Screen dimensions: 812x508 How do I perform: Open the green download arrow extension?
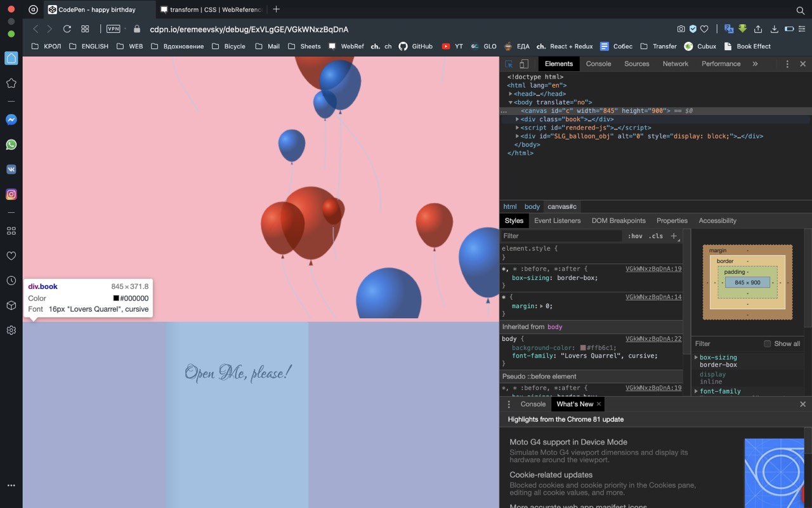tap(742, 29)
